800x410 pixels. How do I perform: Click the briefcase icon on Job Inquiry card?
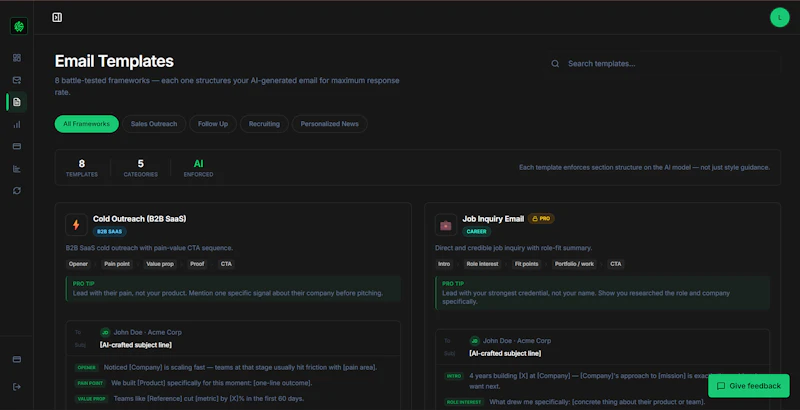coord(445,225)
